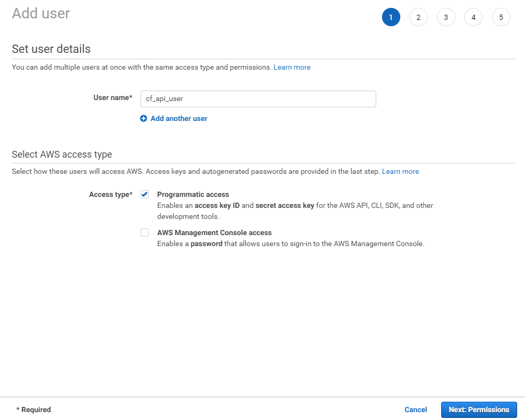
Task: Click the step 5 circle
Action: tap(501, 17)
